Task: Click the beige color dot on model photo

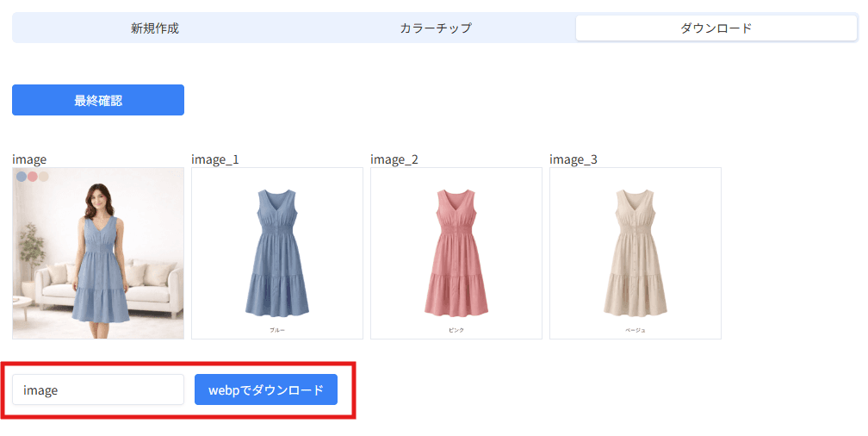Action: (44, 177)
